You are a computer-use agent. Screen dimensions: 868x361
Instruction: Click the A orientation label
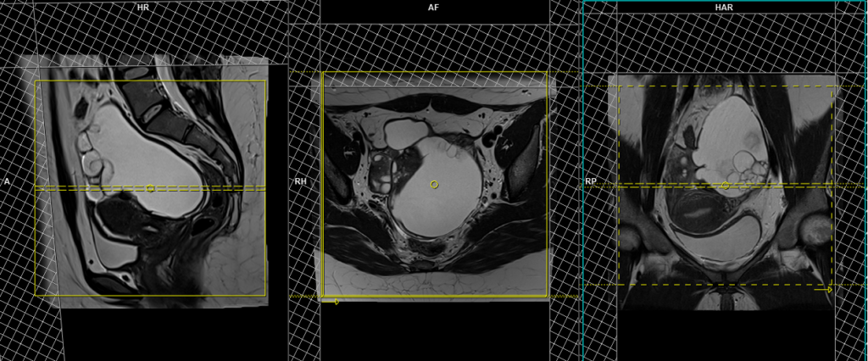click(7, 181)
